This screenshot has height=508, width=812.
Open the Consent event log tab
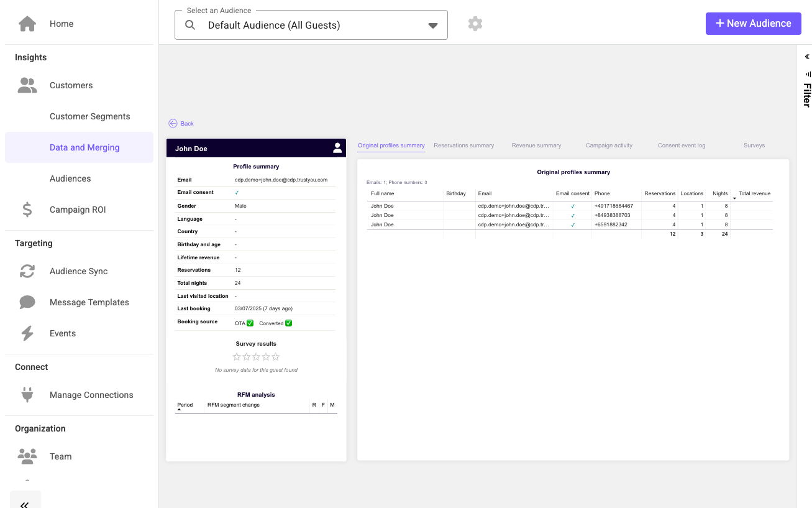point(682,145)
